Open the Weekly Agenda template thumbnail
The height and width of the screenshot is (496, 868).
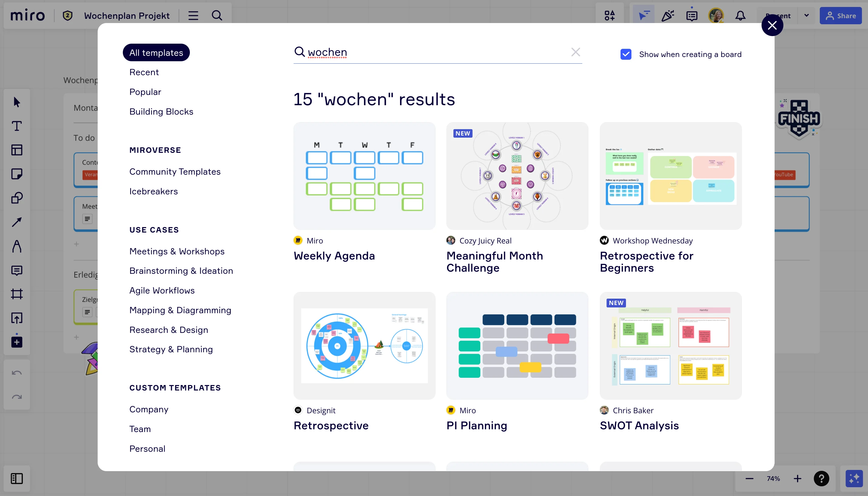(364, 176)
